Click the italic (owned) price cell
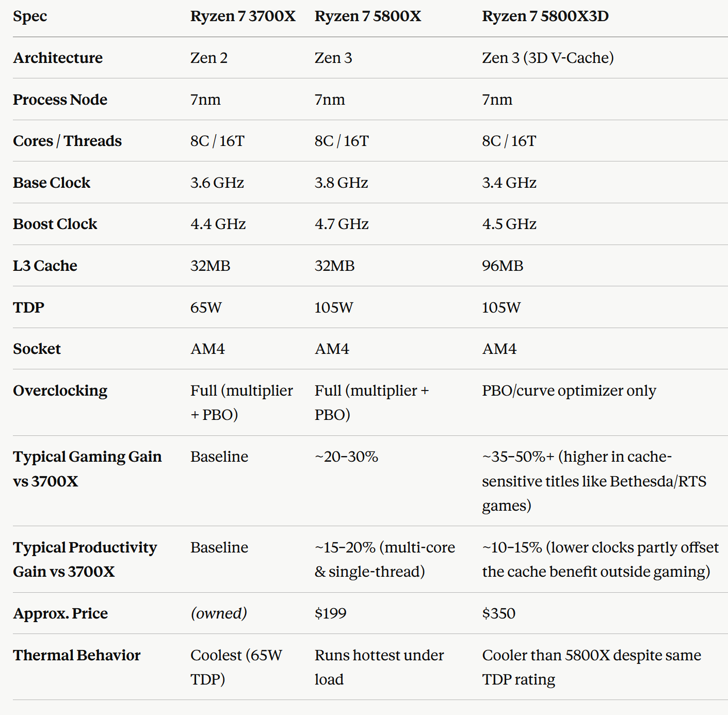The width and height of the screenshot is (728, 715). [x=219, y=613]
